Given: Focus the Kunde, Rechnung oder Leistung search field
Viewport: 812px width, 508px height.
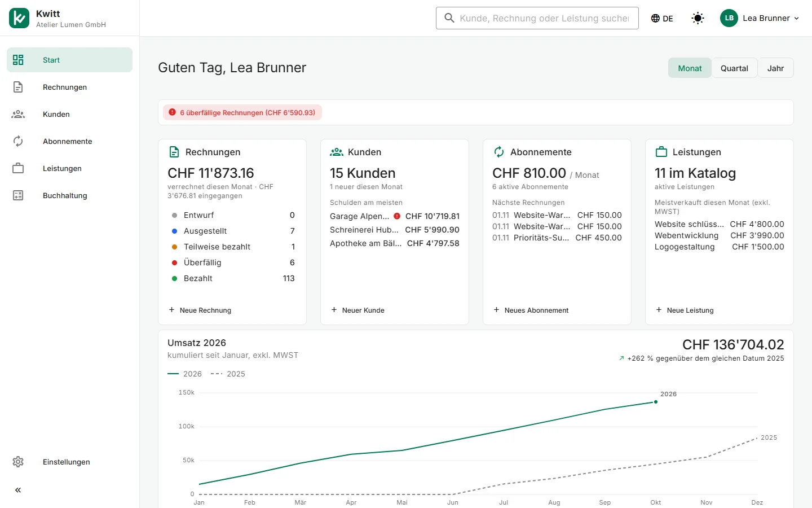Looking at the screenshot, I should [537, 18].
